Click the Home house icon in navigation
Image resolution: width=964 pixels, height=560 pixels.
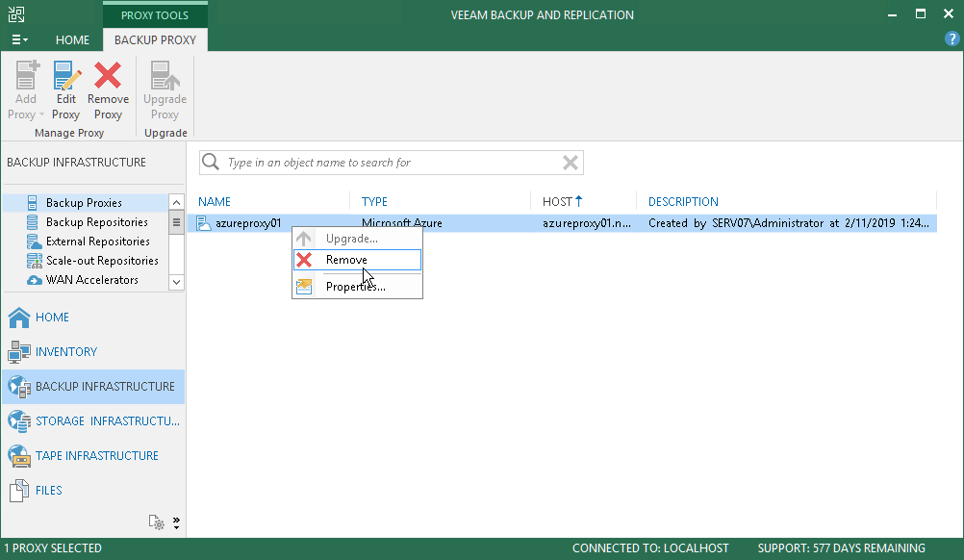pos(19,318)
